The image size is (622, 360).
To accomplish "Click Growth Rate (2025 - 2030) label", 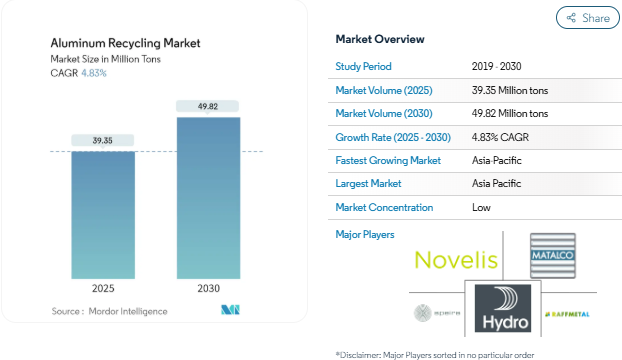I will point(393,137).
